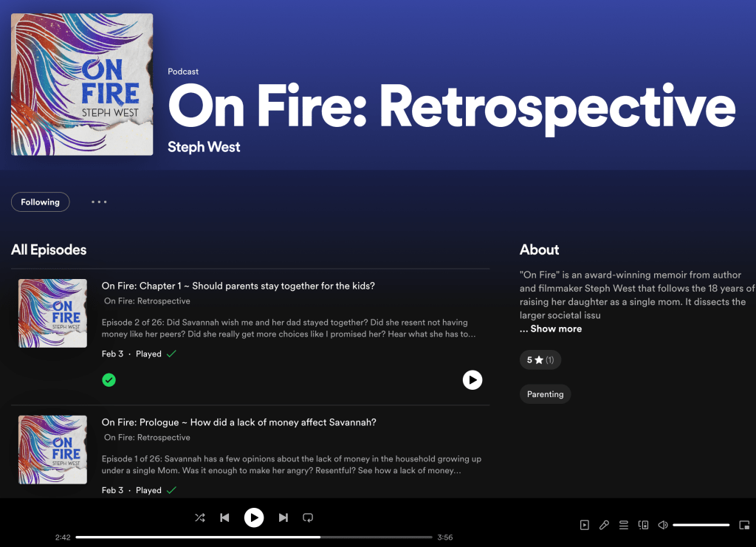Open Connect to a device
Viewport: 756px width, 547px height.
(643, 525)
